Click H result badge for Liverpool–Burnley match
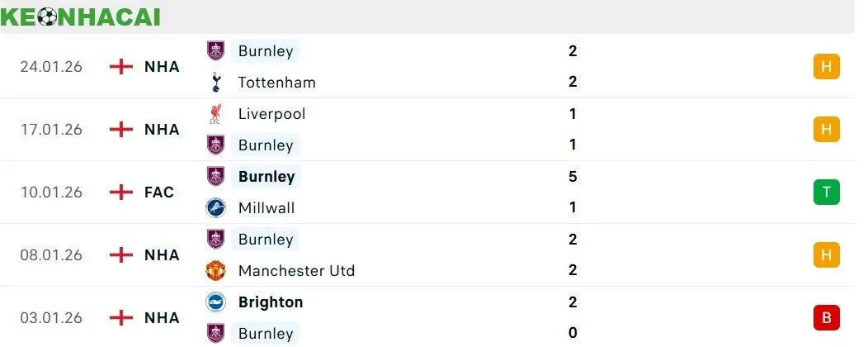 (x=826, y=130)
